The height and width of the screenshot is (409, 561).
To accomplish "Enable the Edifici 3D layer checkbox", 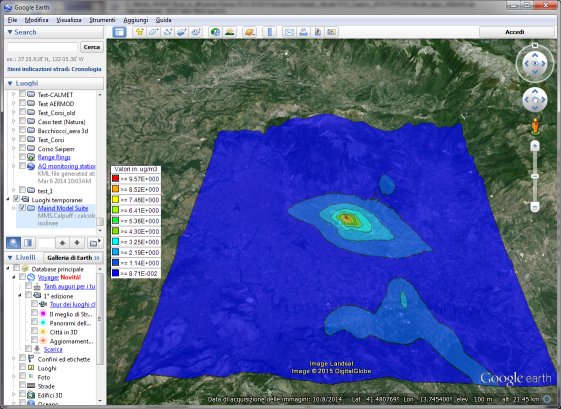I will [x=22, y=394].
